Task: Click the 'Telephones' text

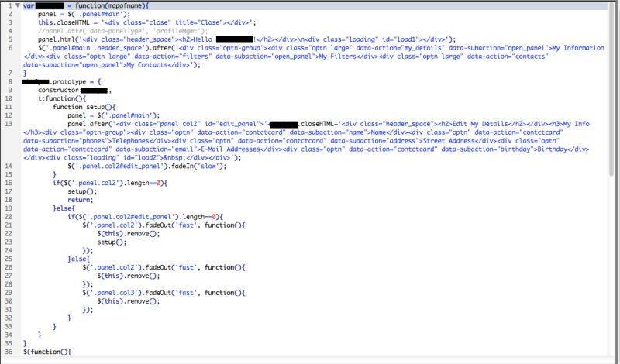Action: pyautogui.click(x=130, y=141)
